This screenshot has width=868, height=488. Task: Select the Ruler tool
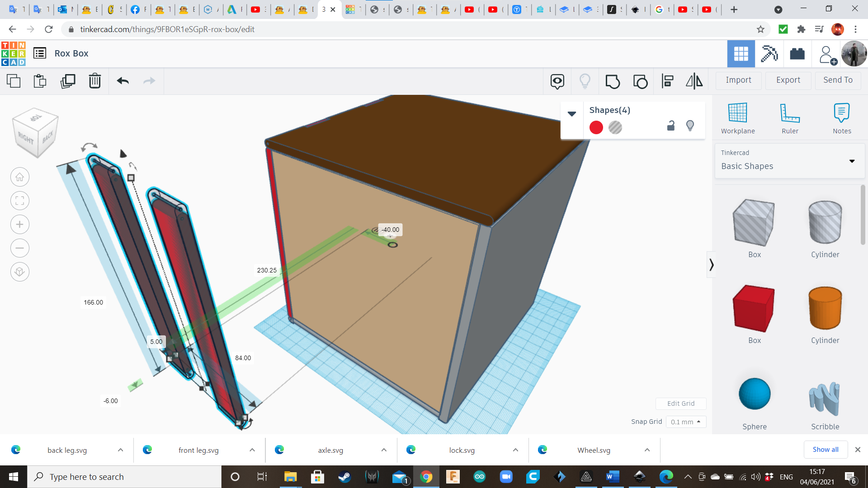point(790,117)
